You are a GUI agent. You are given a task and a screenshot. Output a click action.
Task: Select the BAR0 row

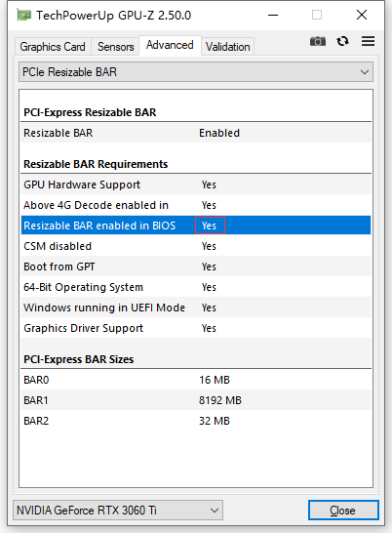point(196,380)
